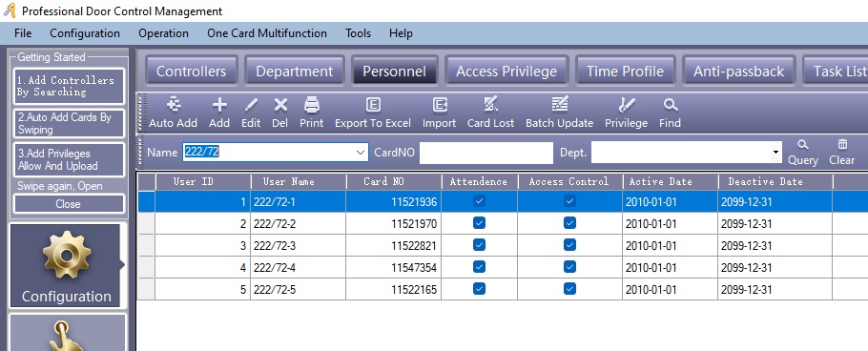Image resolution: width=868 pixels, height=351 pixels.
Task: Uncheck Attendence for user 222/72-1
Action: coord(480,201)
